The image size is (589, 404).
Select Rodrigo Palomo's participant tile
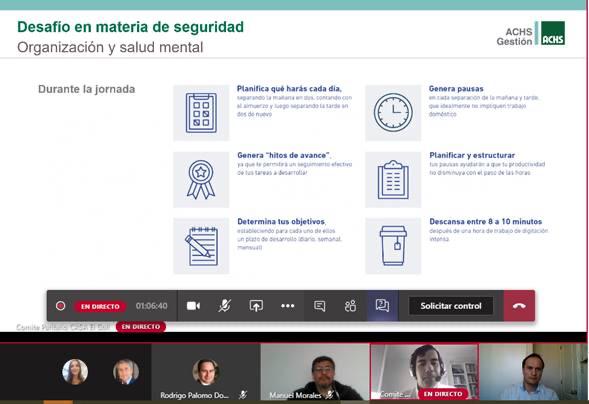click(205, 372)
